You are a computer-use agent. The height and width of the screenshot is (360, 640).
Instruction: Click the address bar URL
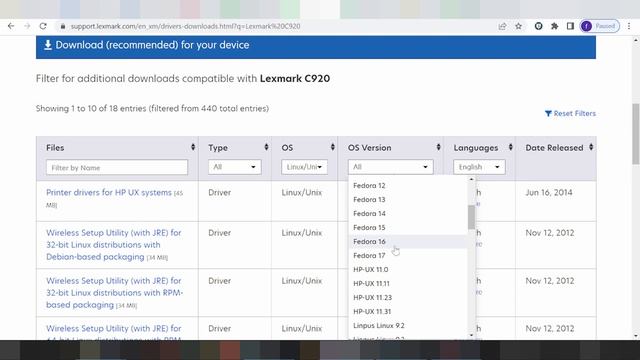(185, 26)
